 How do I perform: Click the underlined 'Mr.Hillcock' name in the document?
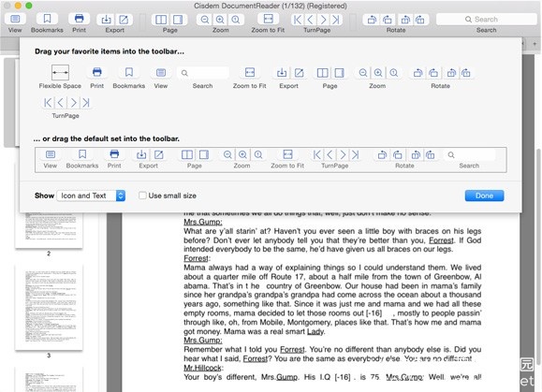(202, 368)
